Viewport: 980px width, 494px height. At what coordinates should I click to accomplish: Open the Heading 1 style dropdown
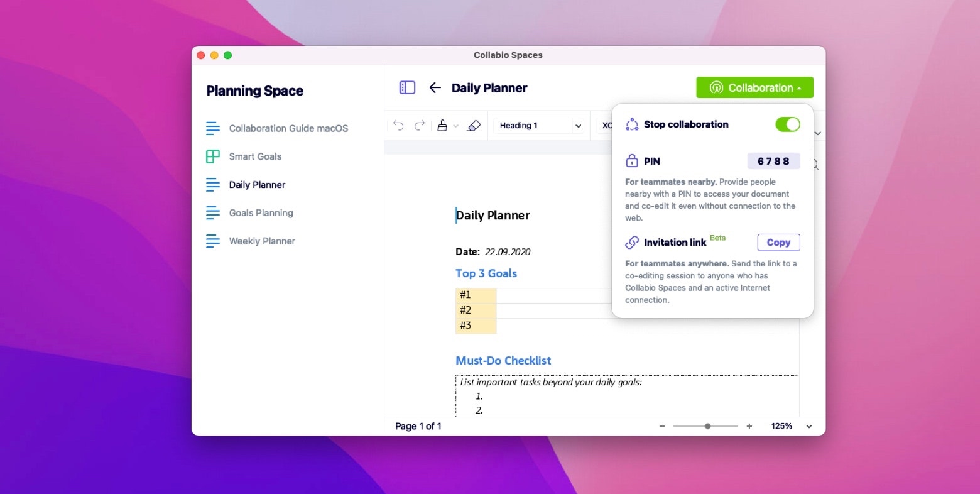point(539,126)
